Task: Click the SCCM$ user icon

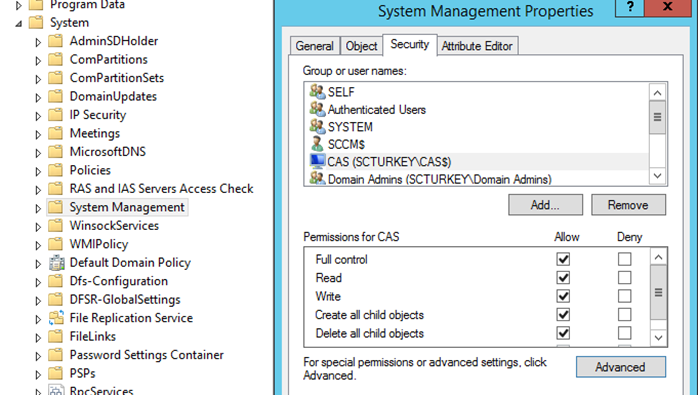Action: tap(317, 144)
